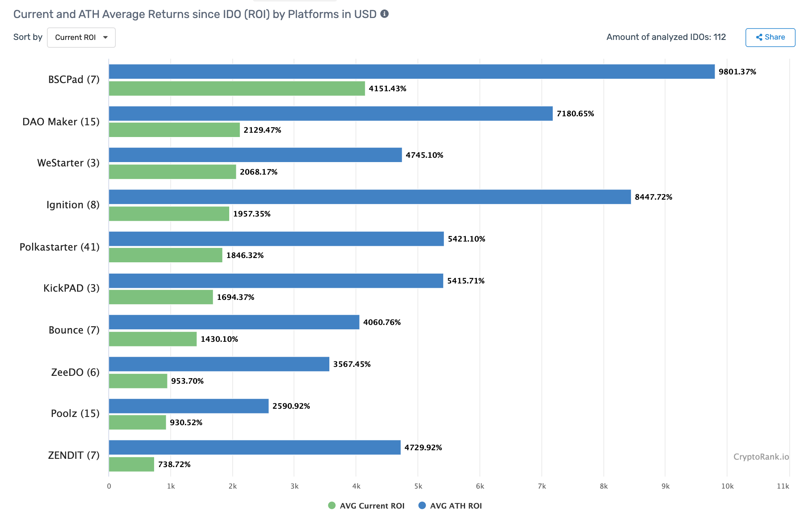
Task: Click the 1430.10% value label
Action: [x=219, y=339]
